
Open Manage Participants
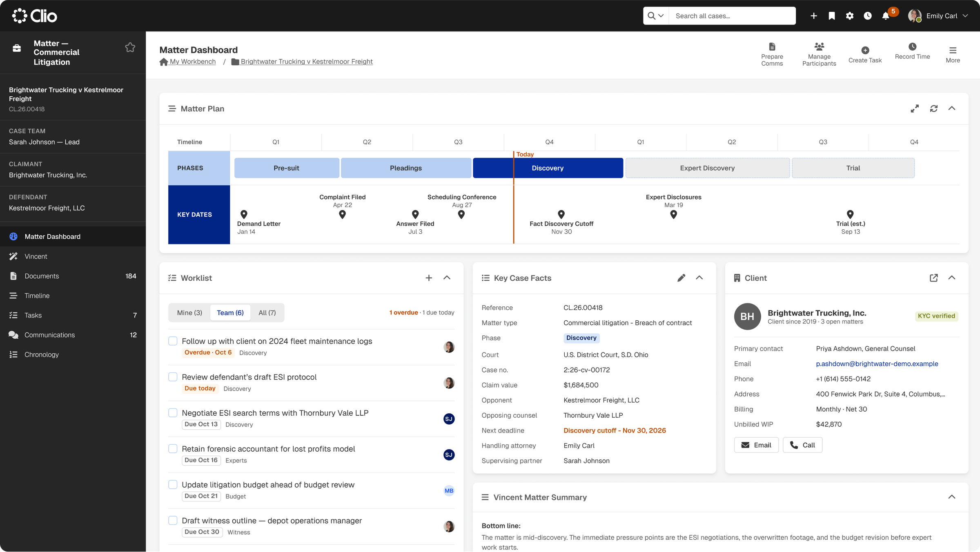[x=819, y=55]
